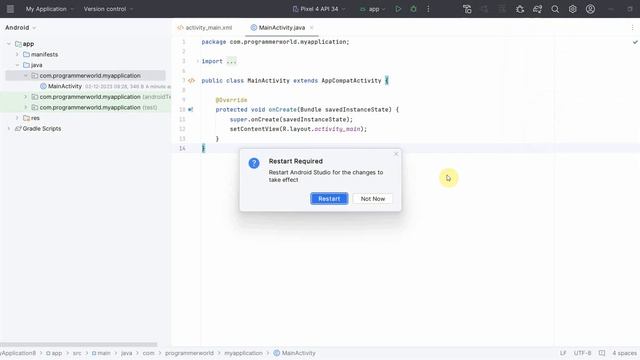
Task: Click the package declaration line
Action: pyautogui.click(x=276, y=42)
